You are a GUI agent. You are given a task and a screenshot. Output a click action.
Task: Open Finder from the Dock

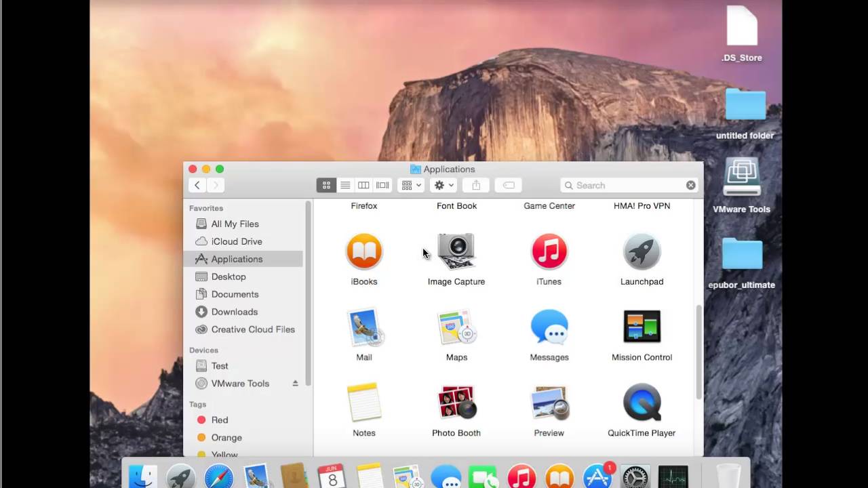pyautogui.click(x=143, y=476)
